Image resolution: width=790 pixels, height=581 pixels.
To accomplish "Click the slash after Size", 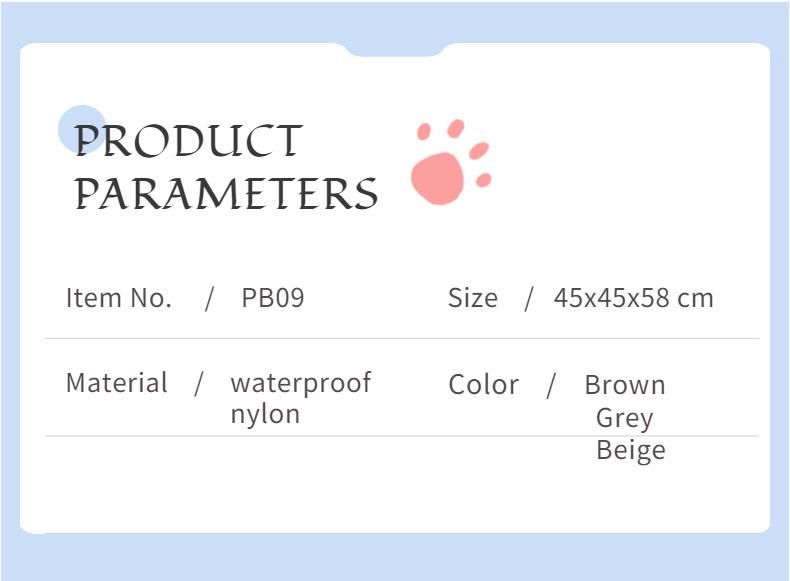I will (x=528, y=299).
